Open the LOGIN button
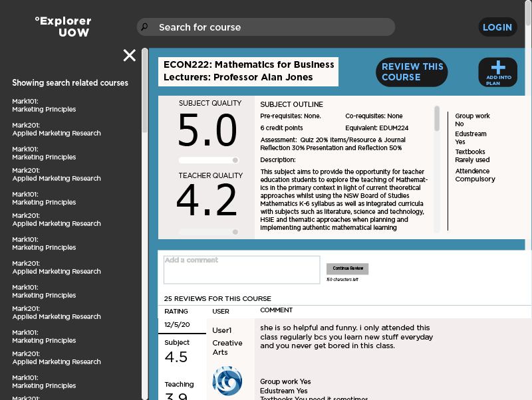The width and height of the screenshot is (532, 400). (497, 27)
